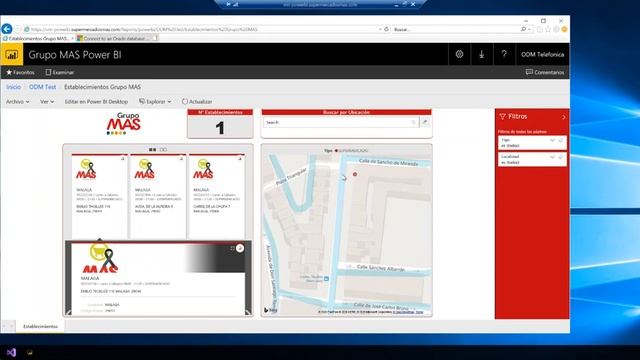Open the settings gear in the header
This screenshot has width=640, height=360.
coord(459,54)
